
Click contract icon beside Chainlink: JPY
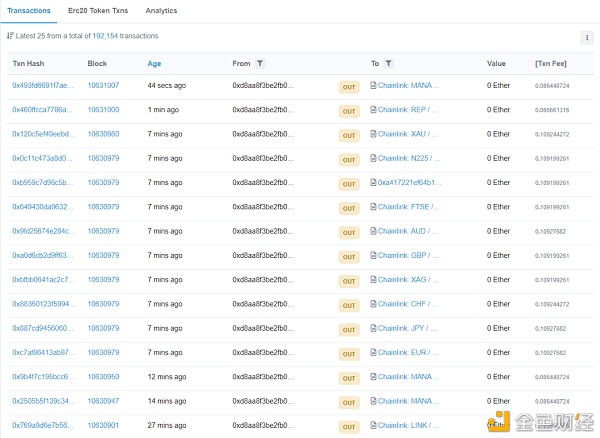(373, 328)
